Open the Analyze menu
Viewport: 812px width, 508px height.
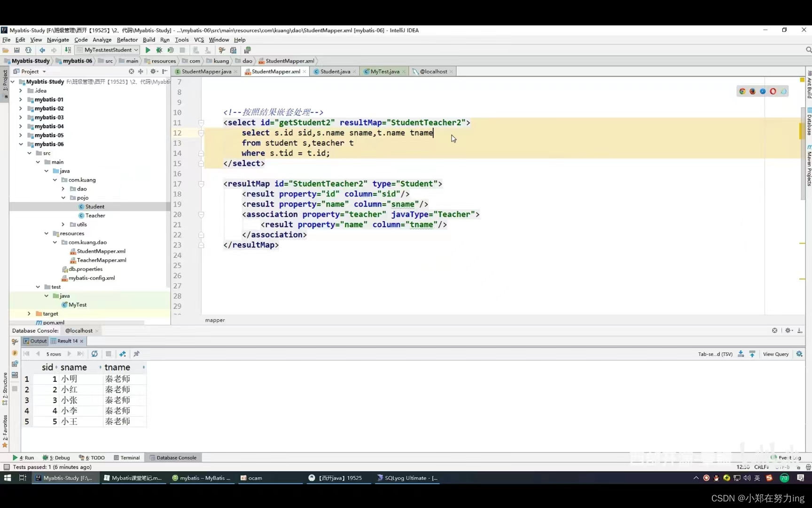pyautogui.click(x=102, y=40)
